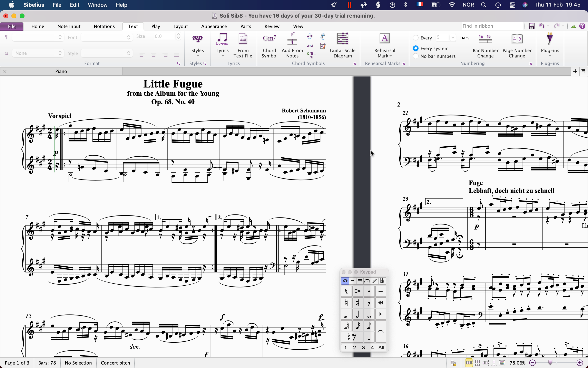The width and height of the screenshot is (588, 368).
Task: Switch to Keypad jazz articulations layout
Action: [374, 281]
